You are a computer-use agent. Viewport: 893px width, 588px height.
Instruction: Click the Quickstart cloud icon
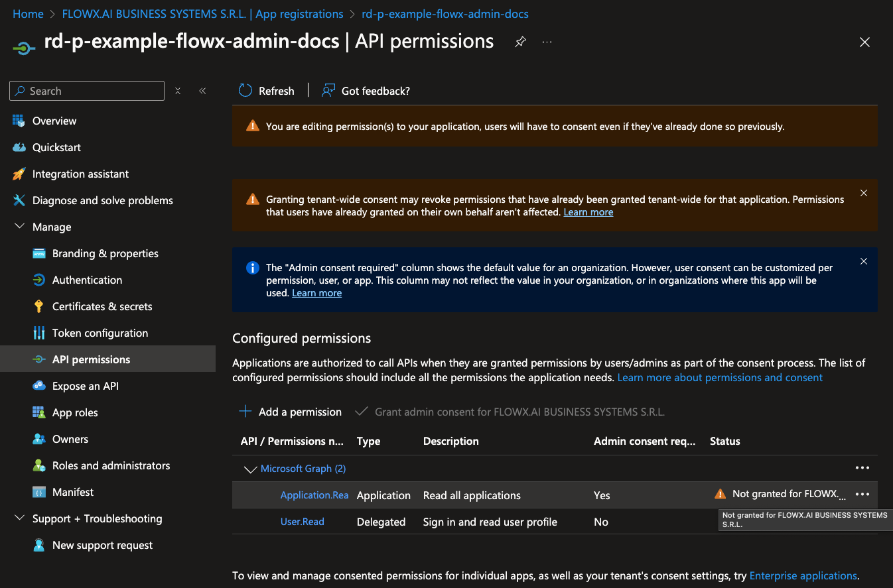point(19,147)
